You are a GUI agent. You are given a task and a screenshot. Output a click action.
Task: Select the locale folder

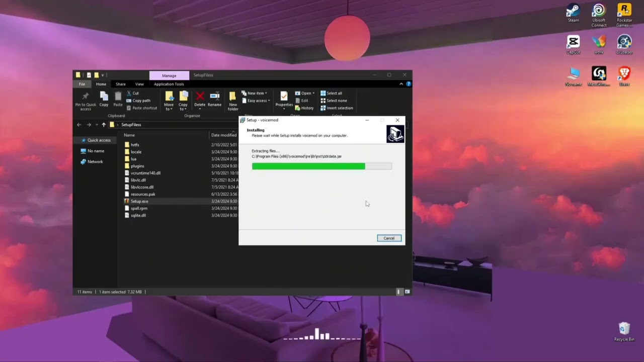tap(133, 152)
